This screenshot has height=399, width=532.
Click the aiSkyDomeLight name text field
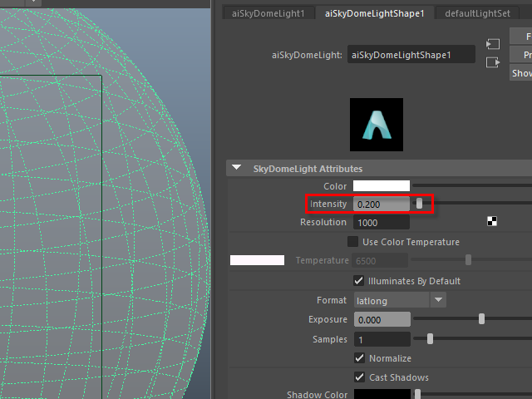point(411,56)
